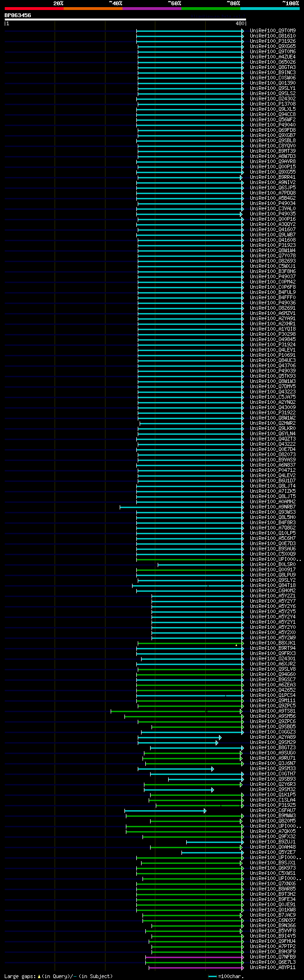The height and width of the screenshot is (980, 304).
Task: Open hit UniRef100_P31926
Action: point(273,41)
